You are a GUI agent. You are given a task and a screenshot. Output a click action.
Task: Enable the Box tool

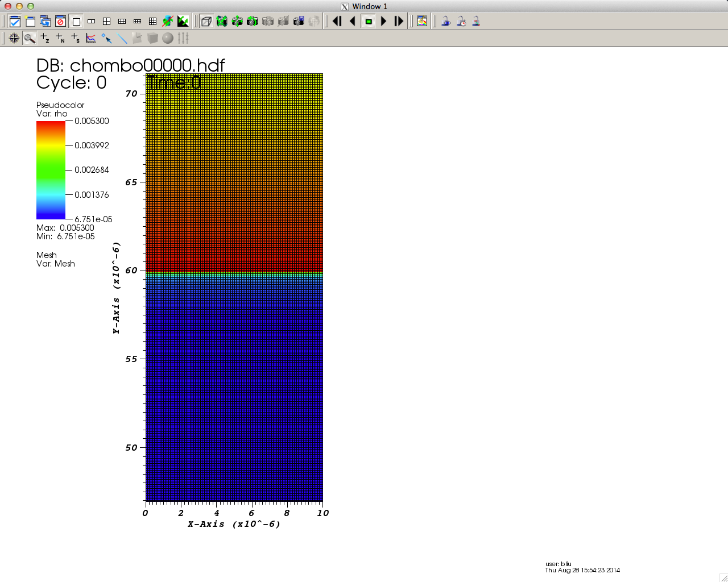[152, 38]
